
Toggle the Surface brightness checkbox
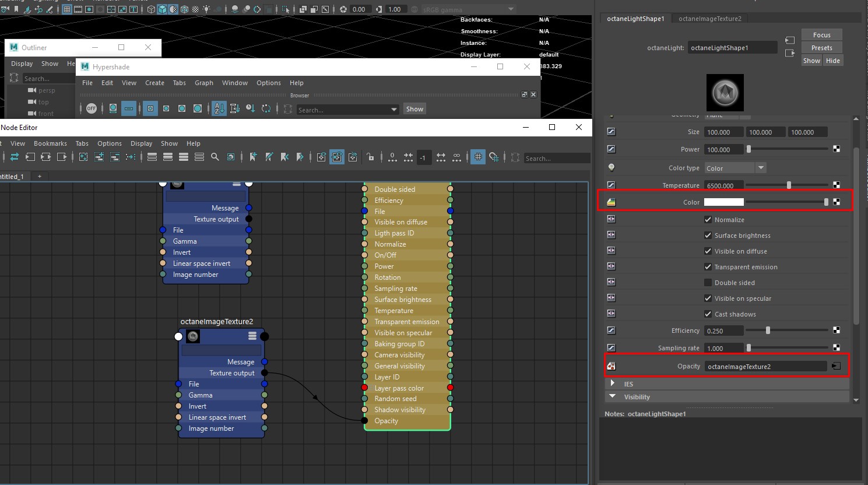click(708, 236)
